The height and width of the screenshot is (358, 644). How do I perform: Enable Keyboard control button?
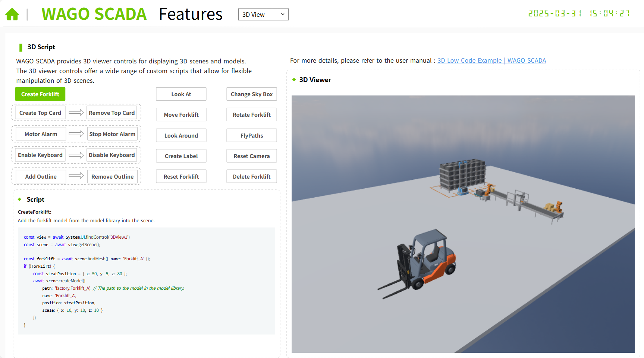(40, 155)
